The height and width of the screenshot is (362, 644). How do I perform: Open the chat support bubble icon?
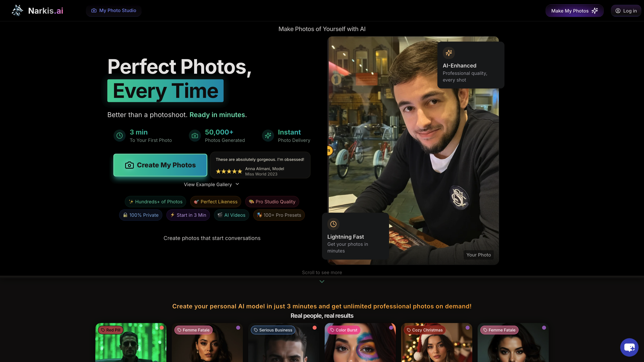click(629, 347)
